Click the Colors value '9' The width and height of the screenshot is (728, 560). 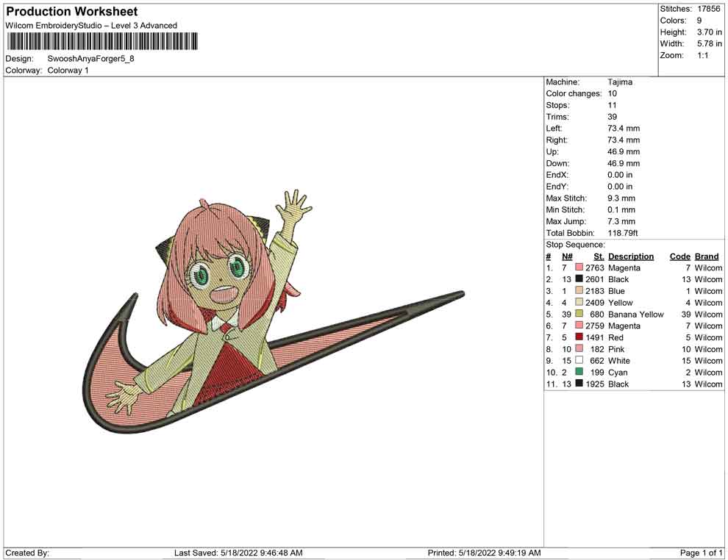(699, 21)
